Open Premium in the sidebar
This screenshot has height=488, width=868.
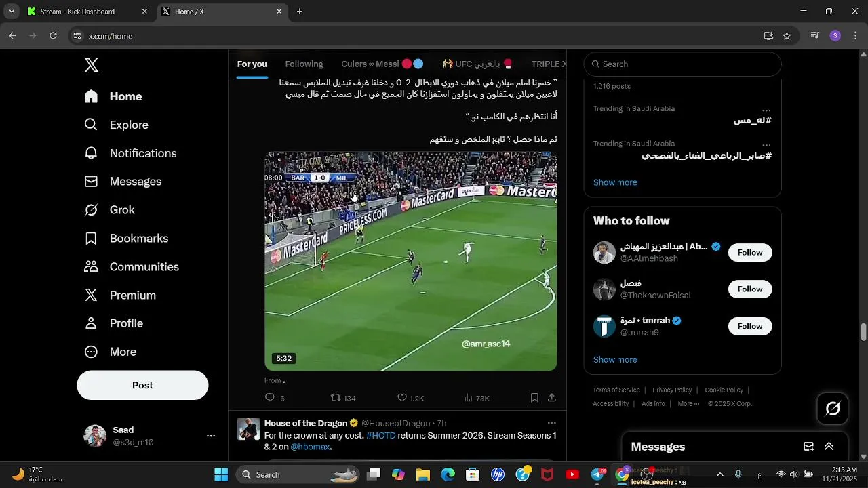pyautogui.click(x=120, y=296)
